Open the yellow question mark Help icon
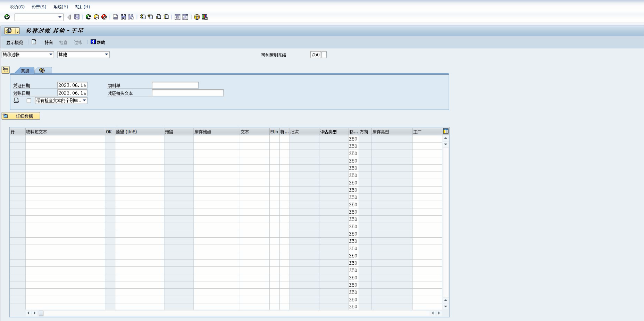The image size is (644, 321). [197, 17]
